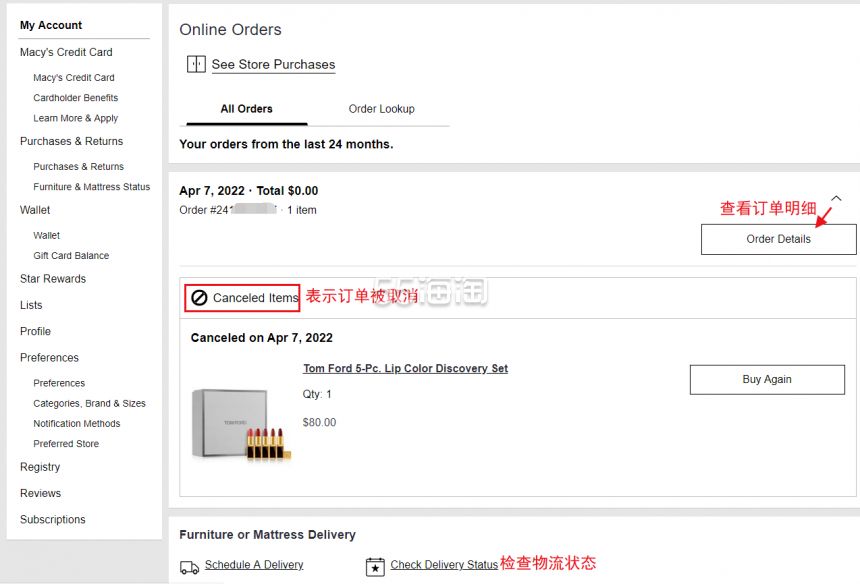Select Purchases & Returns section heading
This screenshot has width=860, height=584.
click(x=71, y=141)
